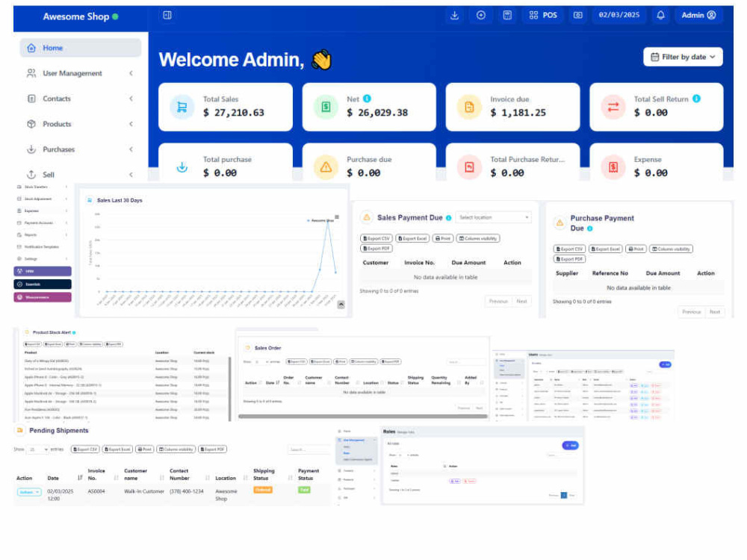Click the Total Sell Return info icon
The image size is (747, 560).
coord(696,99)
